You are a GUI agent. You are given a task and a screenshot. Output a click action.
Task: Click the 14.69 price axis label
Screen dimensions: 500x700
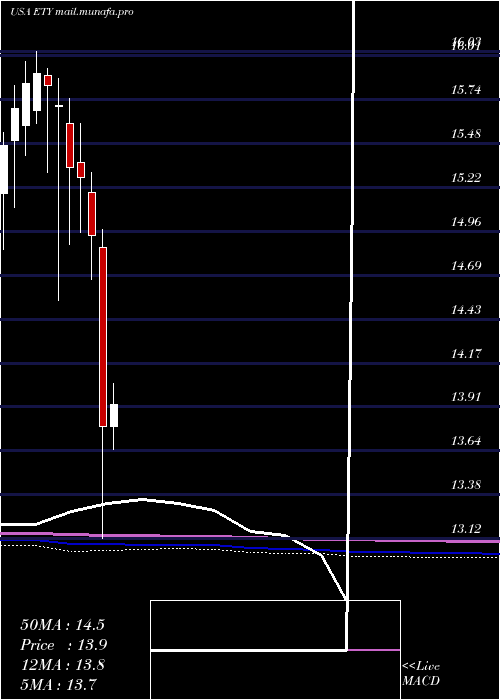(x=466, y=266)
